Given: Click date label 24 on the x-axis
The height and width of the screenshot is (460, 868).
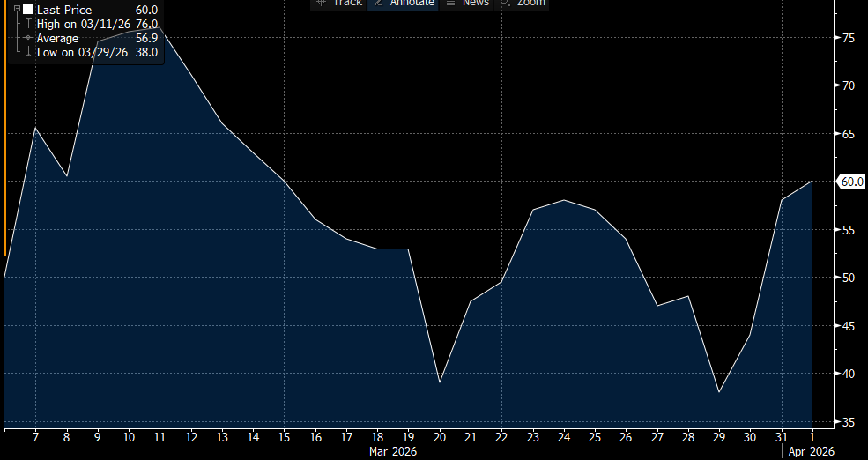Looking at the screenshot, I should [563, 437].
